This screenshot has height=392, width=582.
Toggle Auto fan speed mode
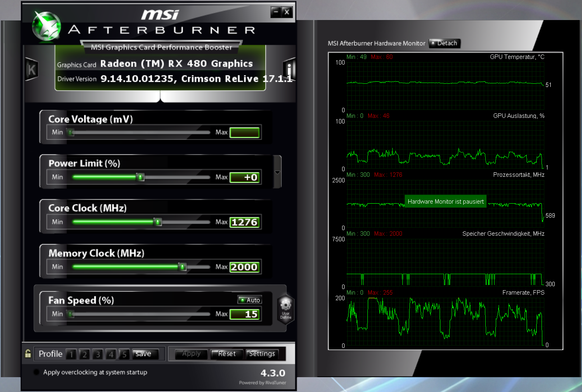tap(249, 300)
